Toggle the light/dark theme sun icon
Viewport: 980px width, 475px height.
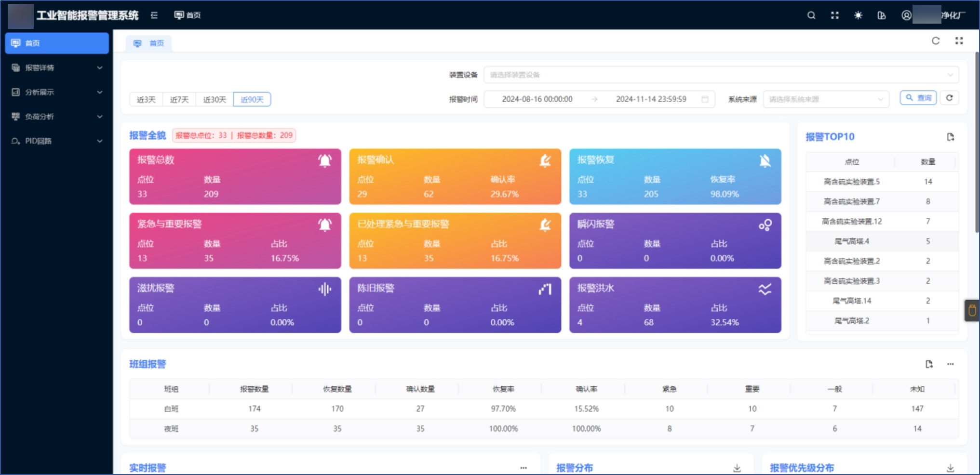pos(858,15)
